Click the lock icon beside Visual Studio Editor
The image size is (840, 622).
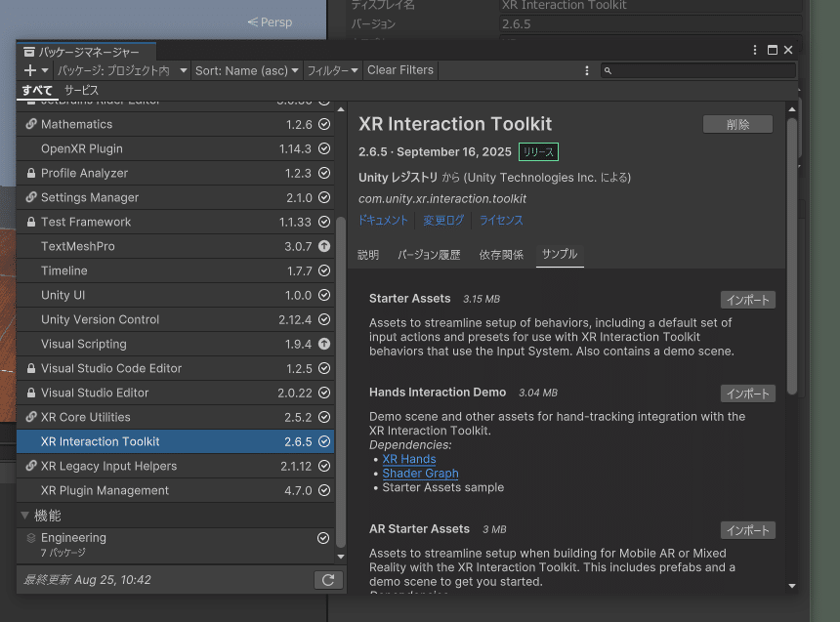tap(31, 393)
